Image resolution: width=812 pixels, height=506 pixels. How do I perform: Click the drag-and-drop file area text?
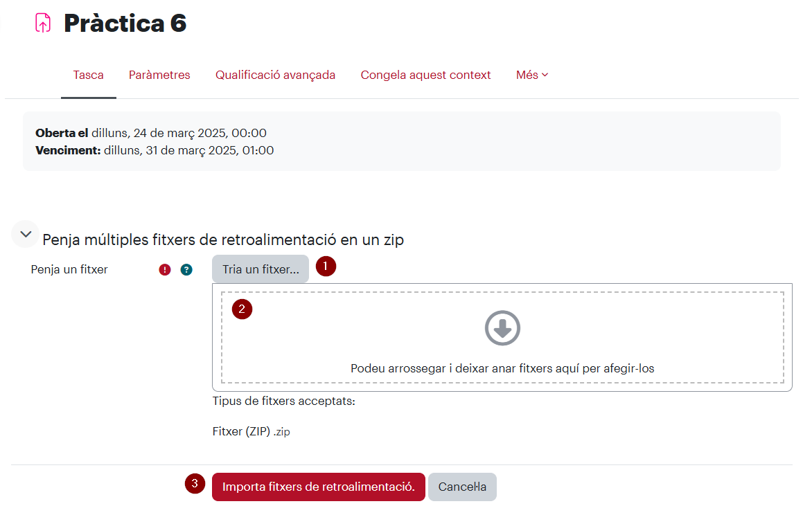[x=502, y=368]
